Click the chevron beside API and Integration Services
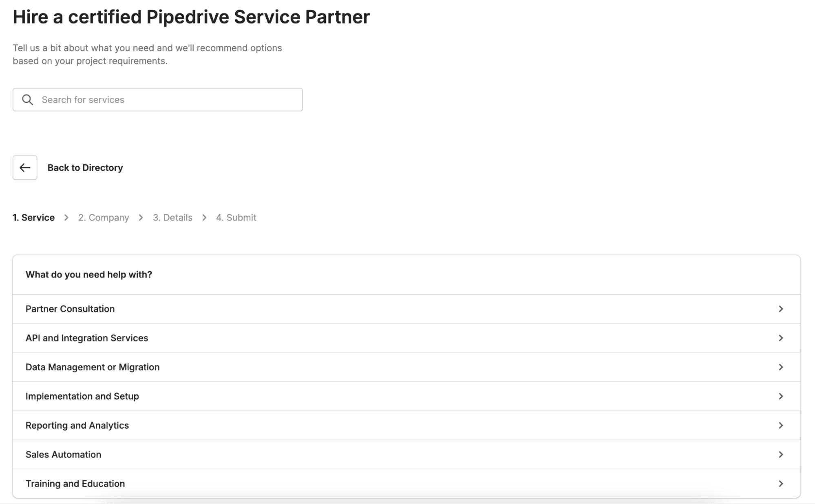 click(781, 338)
